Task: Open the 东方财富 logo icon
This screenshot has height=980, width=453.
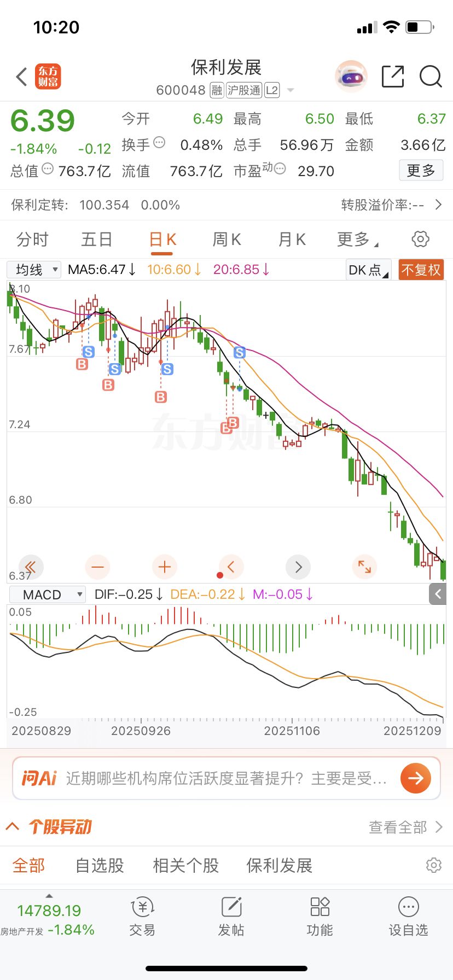Action: [48, 77]
